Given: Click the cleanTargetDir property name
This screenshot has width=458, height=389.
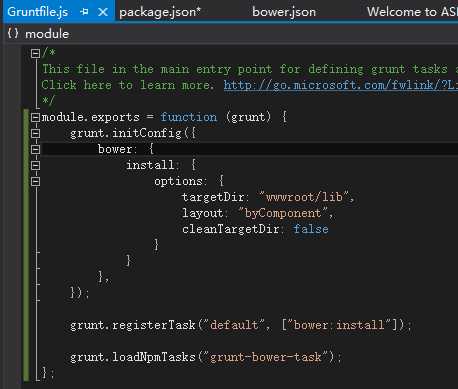Looking at the screenshot, I should point(230,229).
